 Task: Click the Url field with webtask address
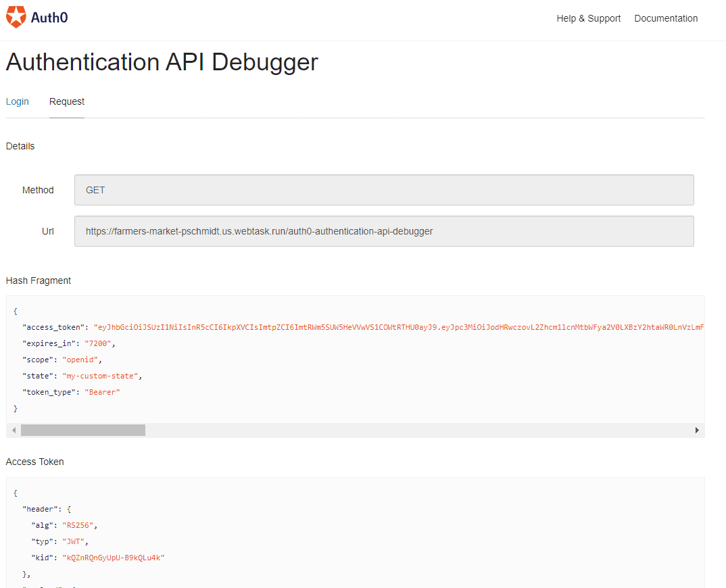click(x=384, y=231)
